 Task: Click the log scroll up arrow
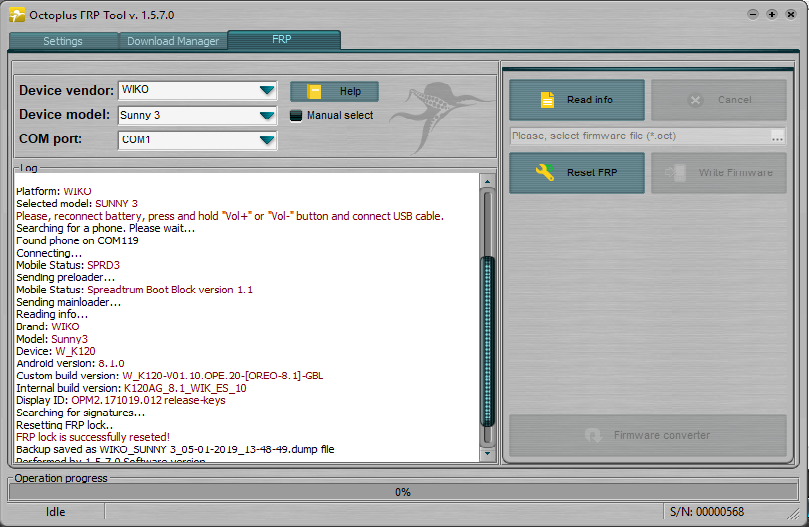(x=488, y=182)
